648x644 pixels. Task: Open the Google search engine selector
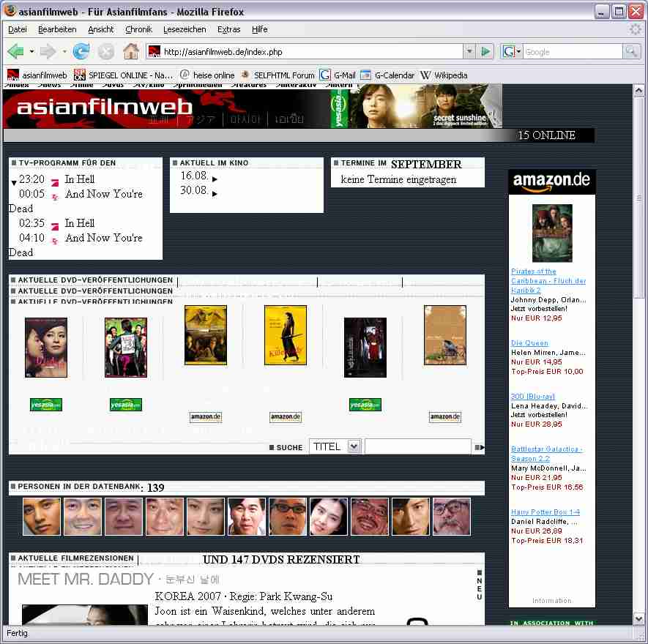tap(511, 52)
